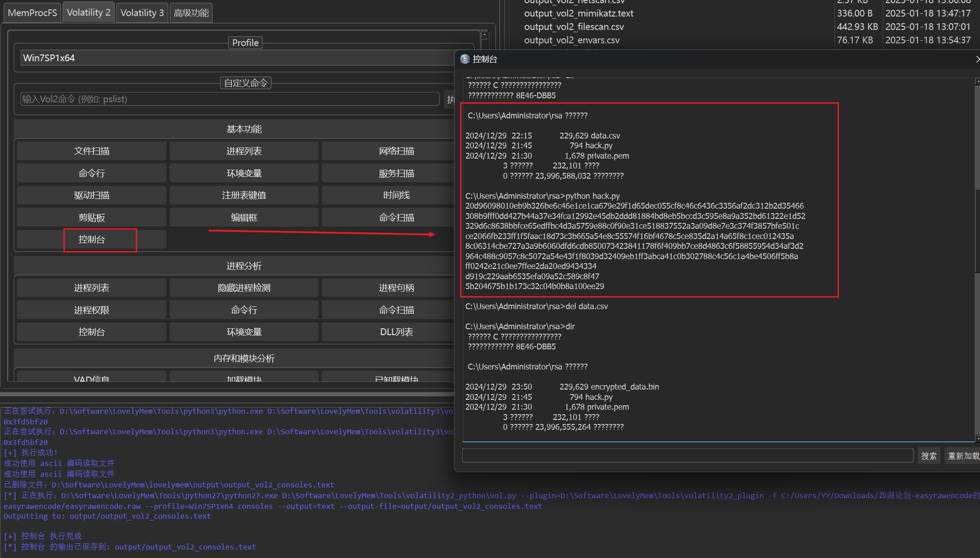Image resolution: width=980 pixels, height=558 pixels.
Task: Open 环境变量 under 基本功能
Action: [244, 173]
